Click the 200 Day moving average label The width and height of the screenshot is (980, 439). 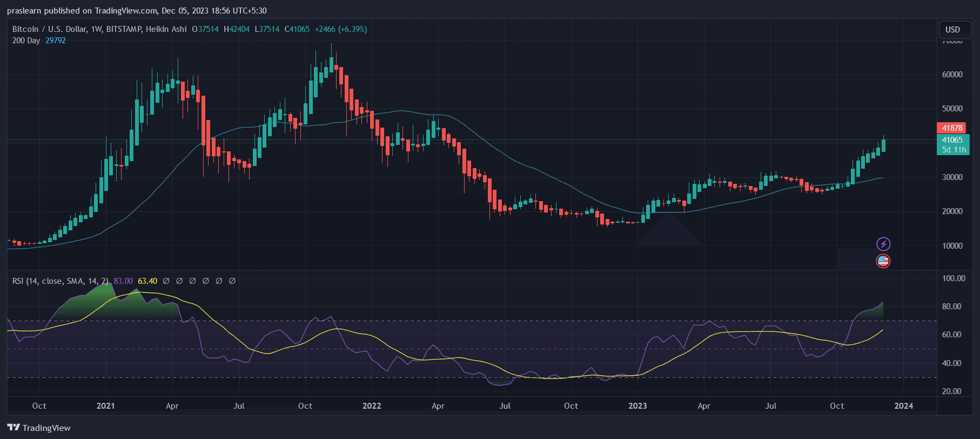[x=26, y=41]
